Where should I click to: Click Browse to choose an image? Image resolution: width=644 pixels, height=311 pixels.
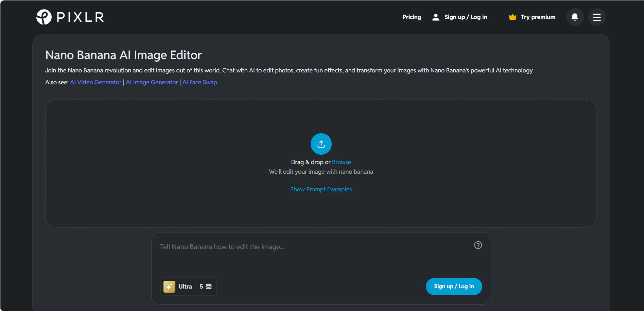pos(341,162)
